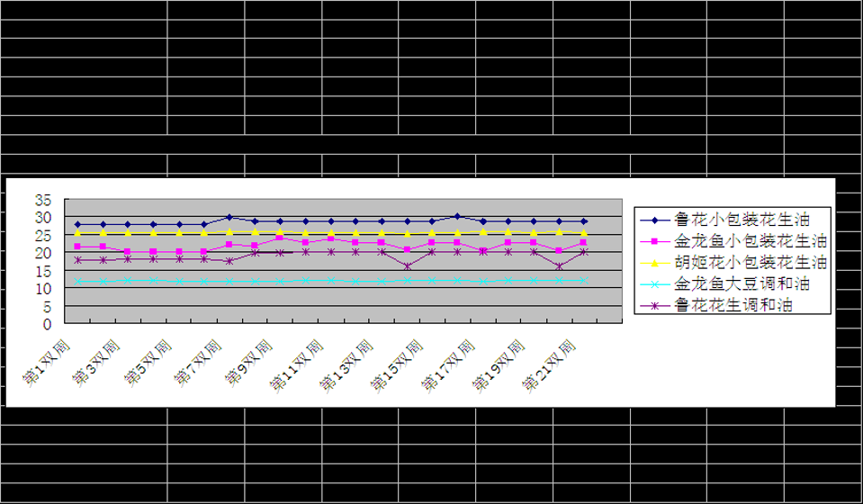
Task: Click the 35 value on the vertical axis
Action: 45,200
